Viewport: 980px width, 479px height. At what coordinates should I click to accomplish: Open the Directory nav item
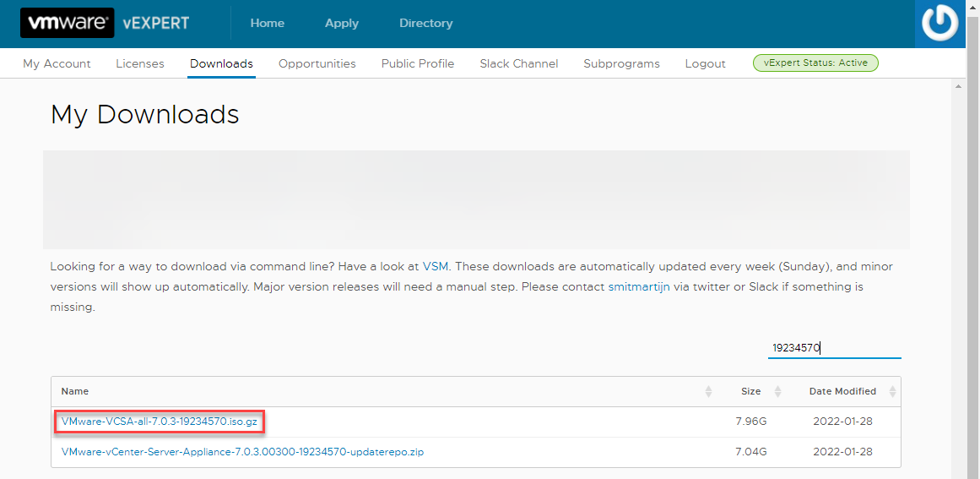(426, 23)
